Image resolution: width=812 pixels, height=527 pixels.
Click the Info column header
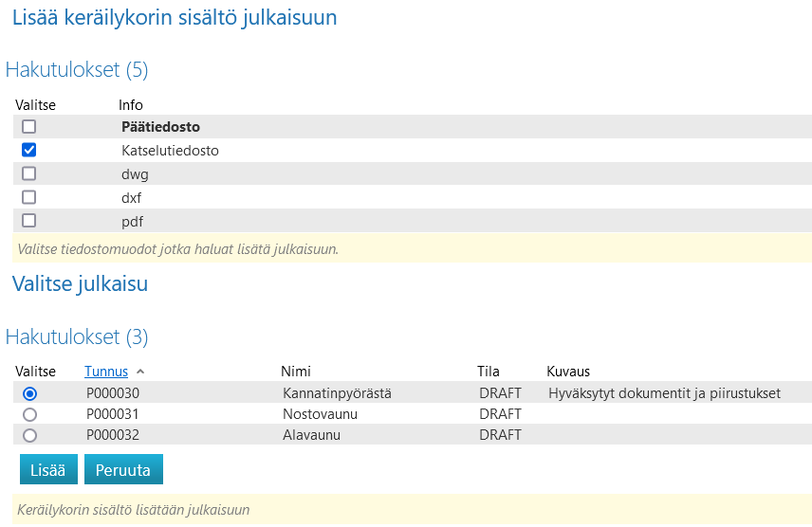[131, 105]
